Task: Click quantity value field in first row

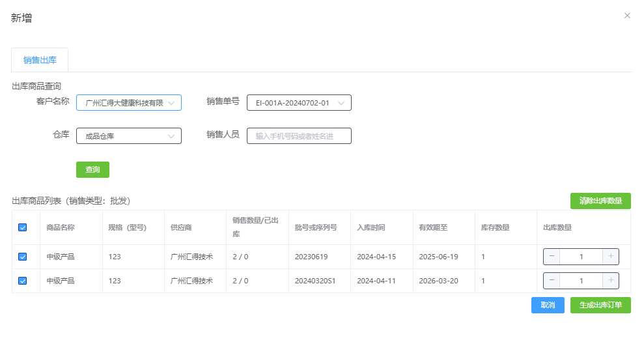Action: click(581, 257)
